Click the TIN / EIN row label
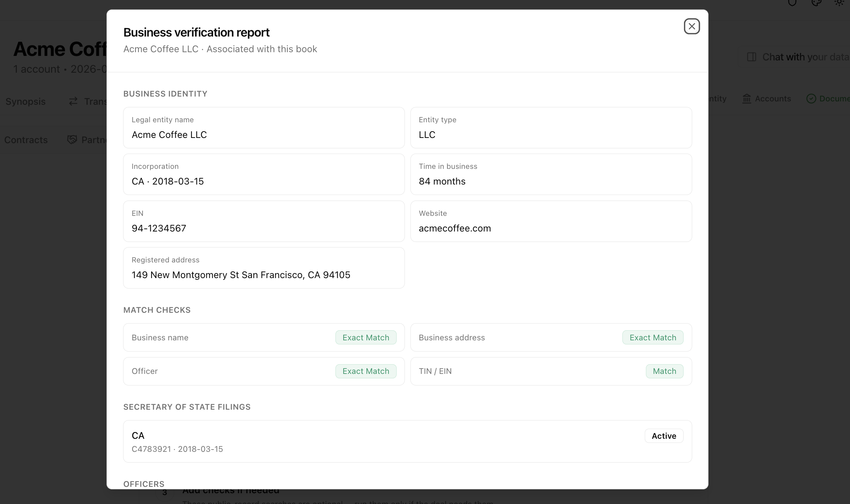The width and height of the screenshot is (850, 504). (x=435, y=371)
